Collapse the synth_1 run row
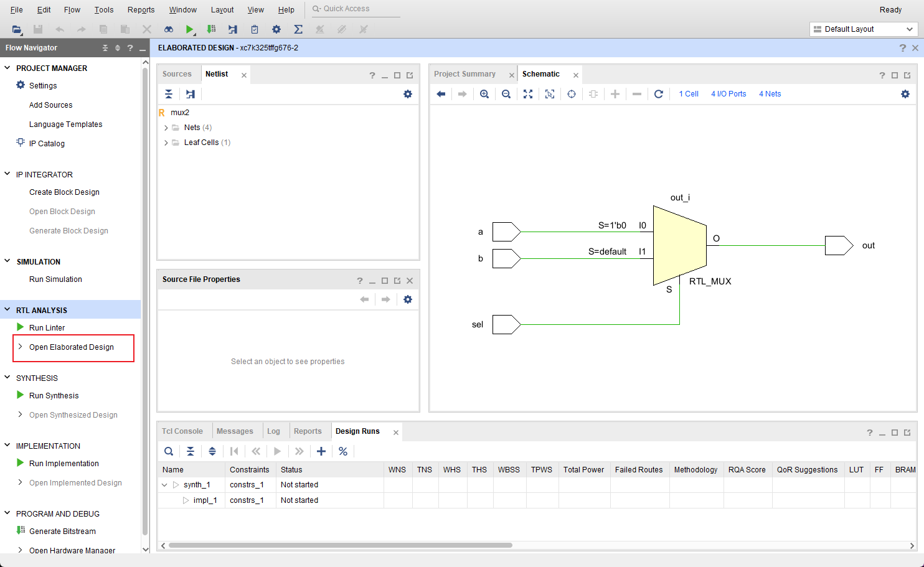The image size is (924, 567). (x=164, y=485)
